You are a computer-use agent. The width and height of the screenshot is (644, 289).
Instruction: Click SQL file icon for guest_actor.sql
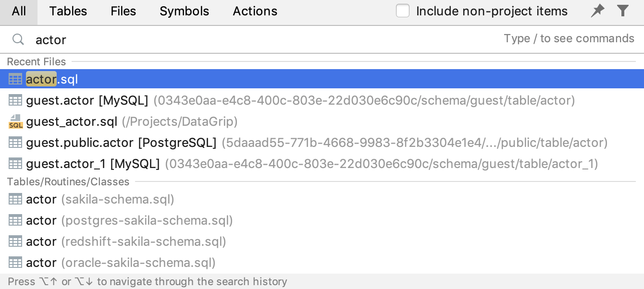15,121
